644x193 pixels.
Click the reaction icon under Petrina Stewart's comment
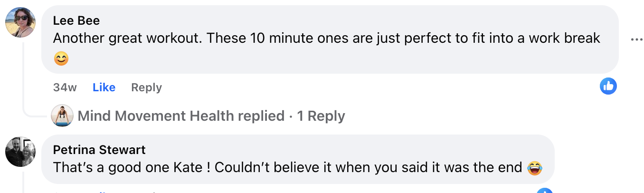pyautogui.click(x=544, y=191)
